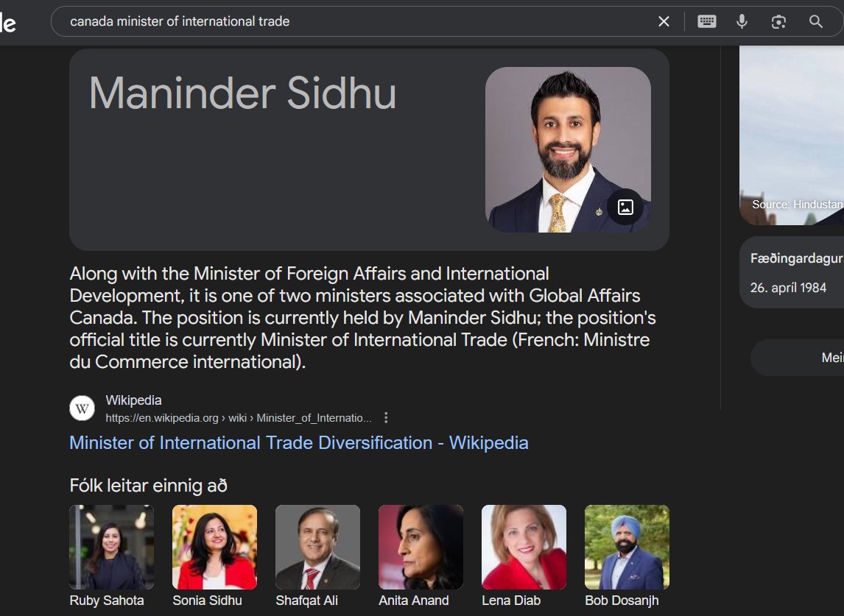Open Bob Dosanjh's photo card
The width and height of the screenshot is (844, 616).
coord(627,547)
